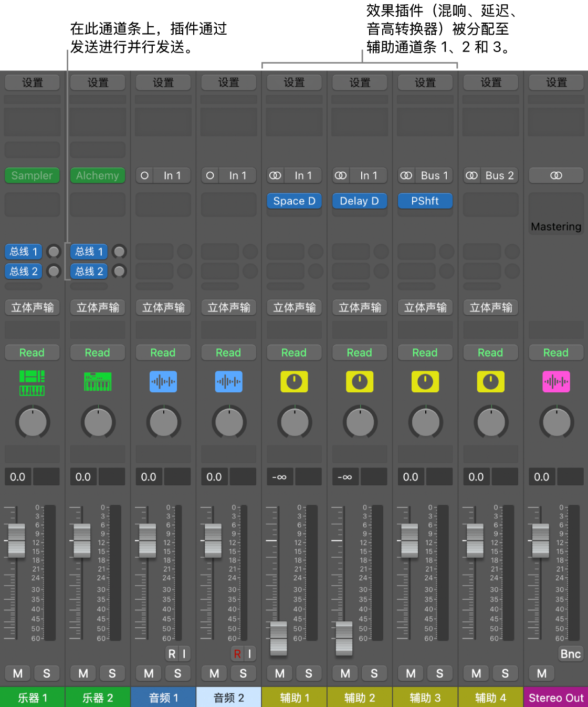The height and width of the screenshot is (707, 588).
Task: Toggle the red record button on 音频 2
Action: coord(237,654)
